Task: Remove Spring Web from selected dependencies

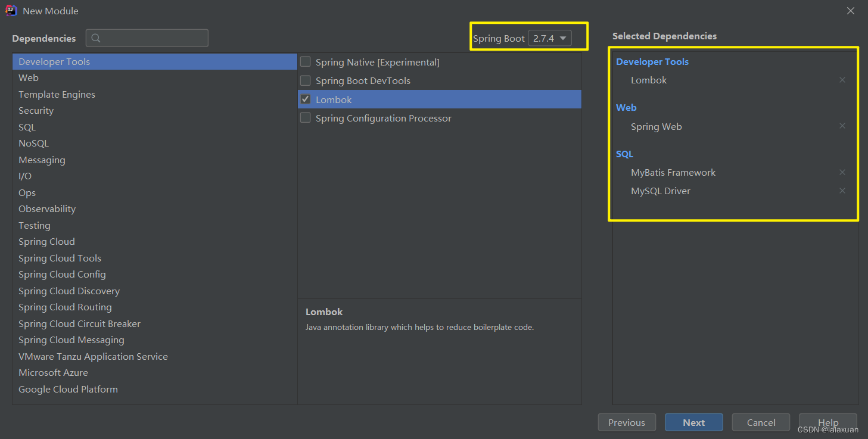Action: pyautogui.click(x=842, y=126)
